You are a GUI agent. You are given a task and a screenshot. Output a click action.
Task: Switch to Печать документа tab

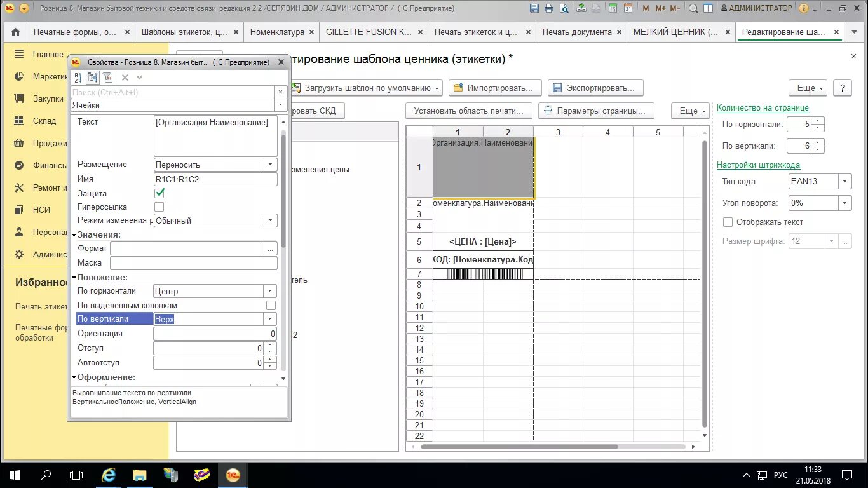pyautogui.click(x=577, y=32)
